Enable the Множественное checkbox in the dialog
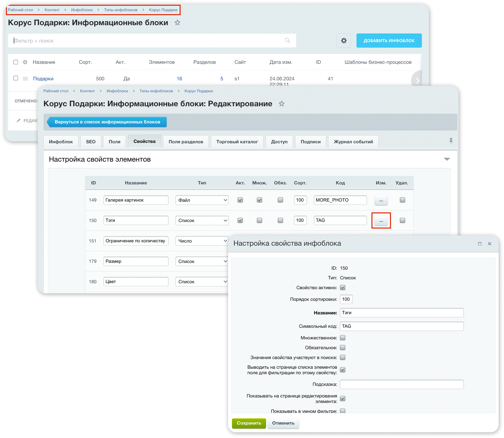 coord(342,338)
